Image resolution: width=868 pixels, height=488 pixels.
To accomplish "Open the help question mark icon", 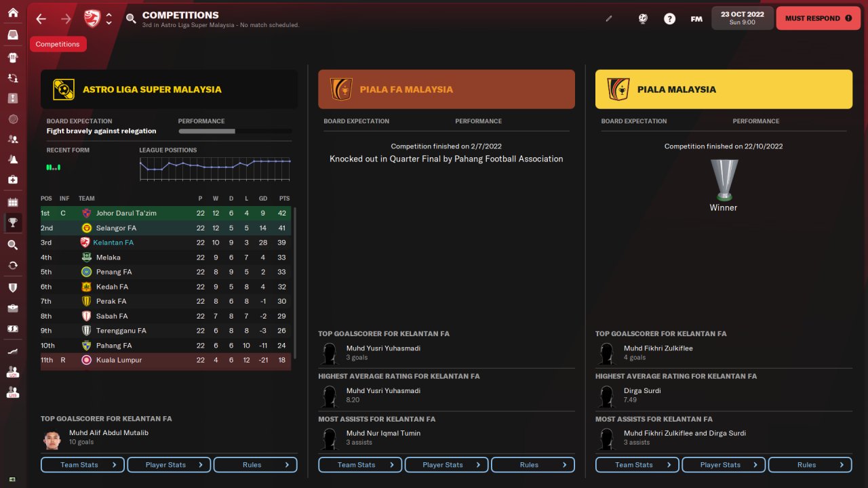I will [669, 19].
